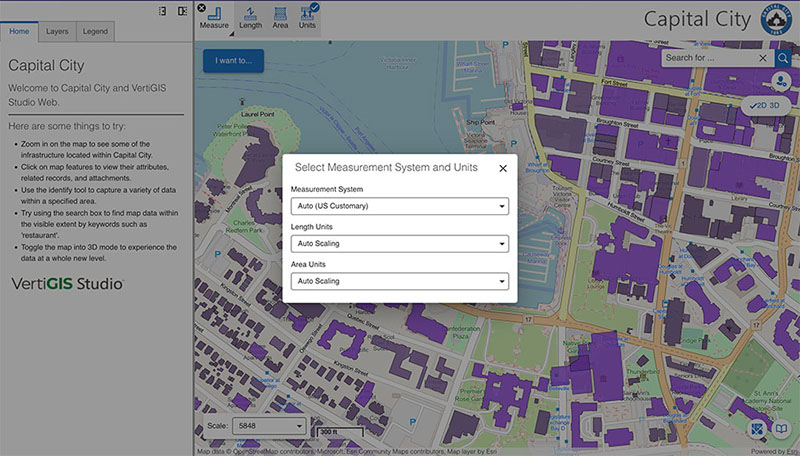Click the 300 ft scale bar

point(340,433)
